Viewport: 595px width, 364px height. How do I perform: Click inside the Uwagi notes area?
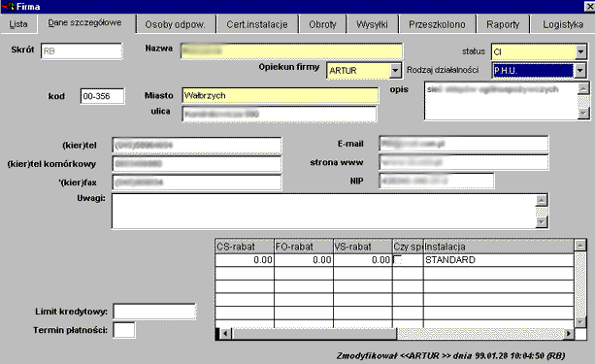323,212
